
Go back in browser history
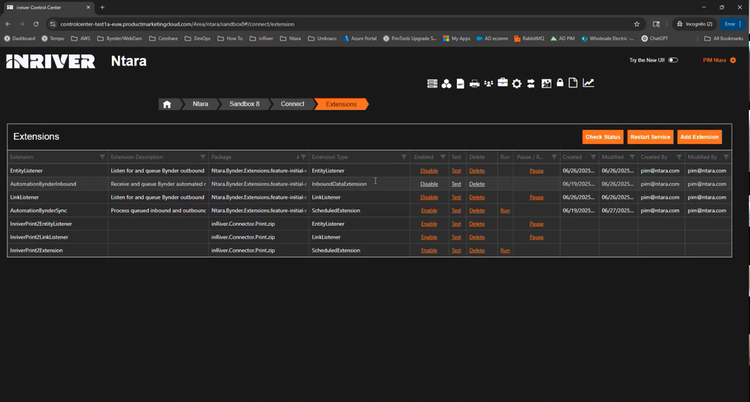point(8,24)
